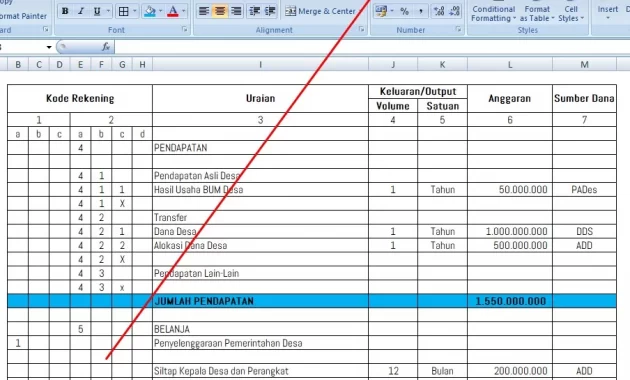Screen dimensions: 630x380
Task: Select the Kode Rekening header cell
Action: tap(80, 98)
